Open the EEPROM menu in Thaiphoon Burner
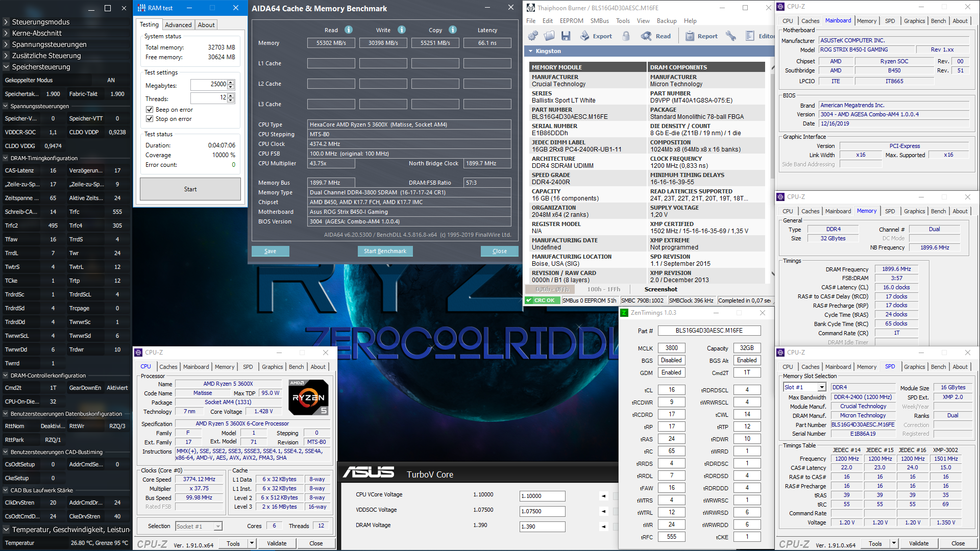Screen dimensions: 980x551 [571, 21]
